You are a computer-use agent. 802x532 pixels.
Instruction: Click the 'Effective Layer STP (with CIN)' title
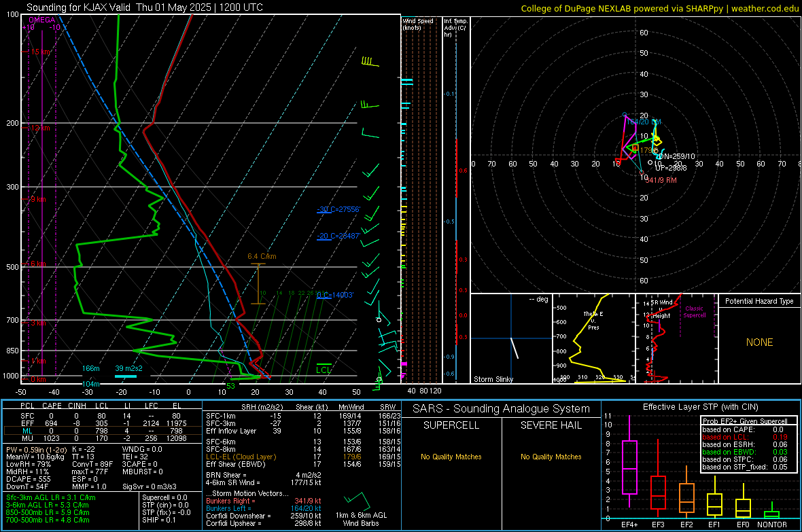(x=700, y=407)
